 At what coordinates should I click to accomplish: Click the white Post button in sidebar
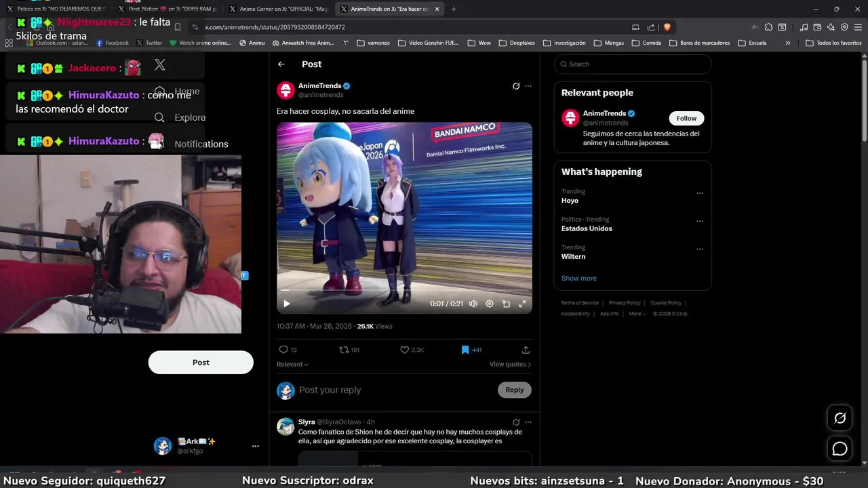coord(201,363)
